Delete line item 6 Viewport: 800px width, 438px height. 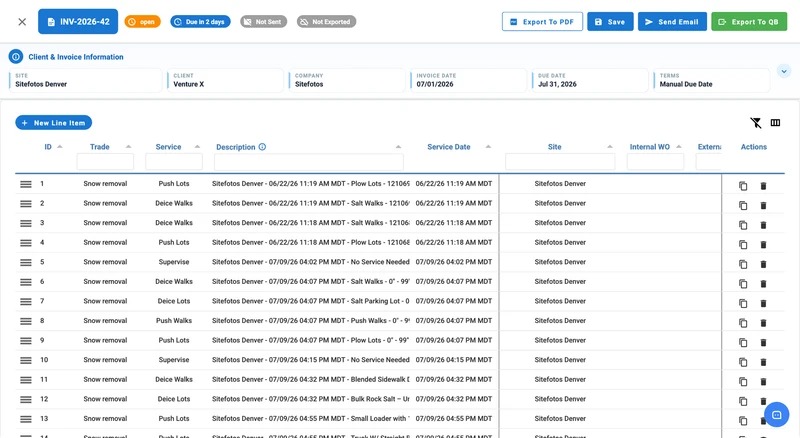763,284
